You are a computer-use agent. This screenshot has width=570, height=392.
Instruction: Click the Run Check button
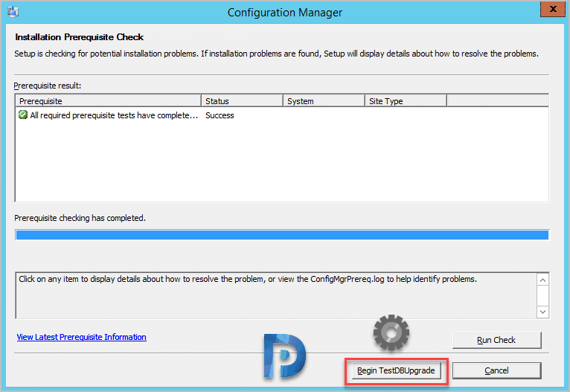pyautogui.click(x=496, y=340)
